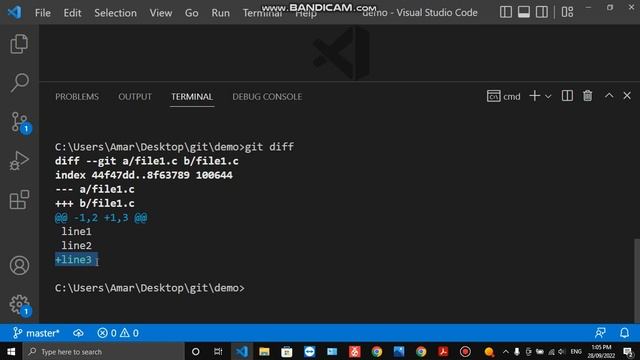Open TeamViewer icon on taskbar

[309, 351]
